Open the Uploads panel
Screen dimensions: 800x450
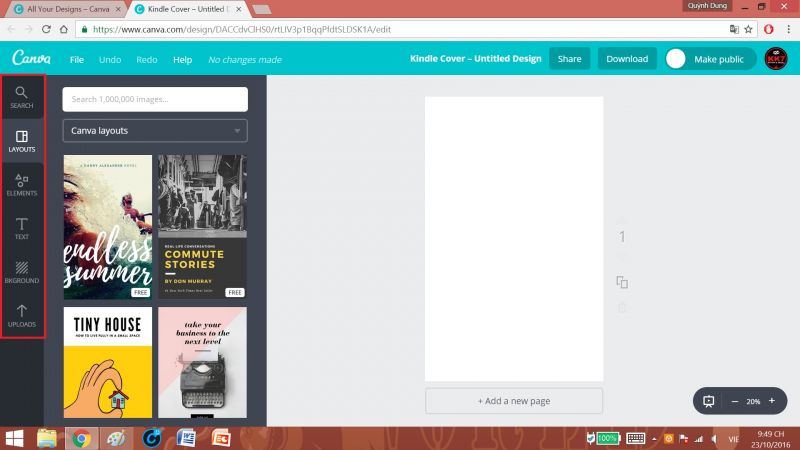click(x=21, y=317)
